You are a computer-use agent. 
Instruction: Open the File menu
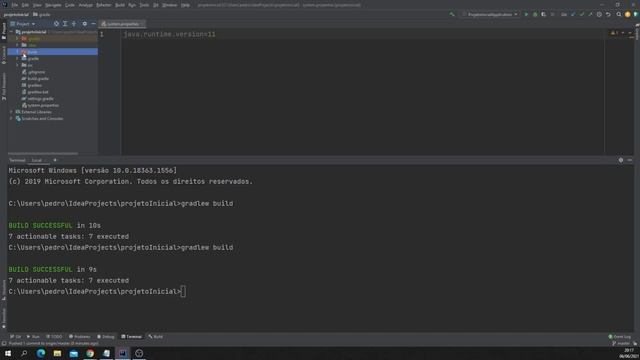(15, 5)
